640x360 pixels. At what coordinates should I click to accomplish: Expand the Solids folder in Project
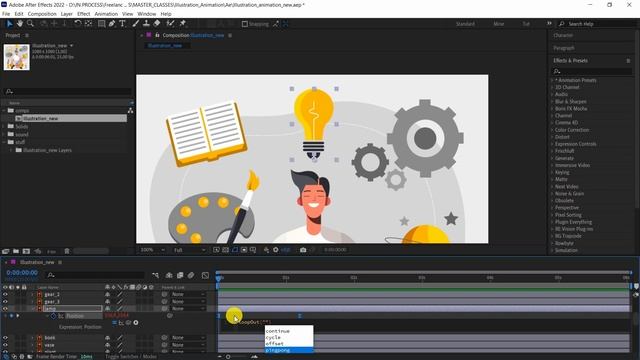point(4,127)
